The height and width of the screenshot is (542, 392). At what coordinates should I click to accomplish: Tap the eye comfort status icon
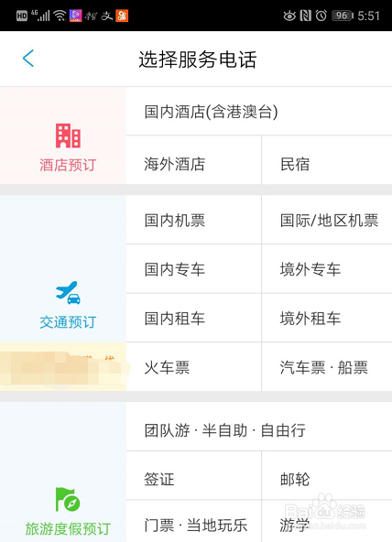pyautogui.click(x=289, y=16)
